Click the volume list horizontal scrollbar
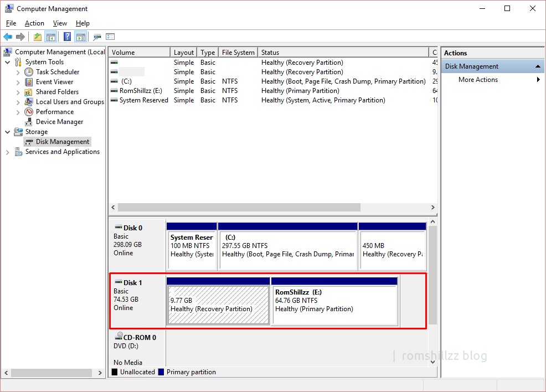The height and width of the screenshot is (392, 546). pos(239,208)
